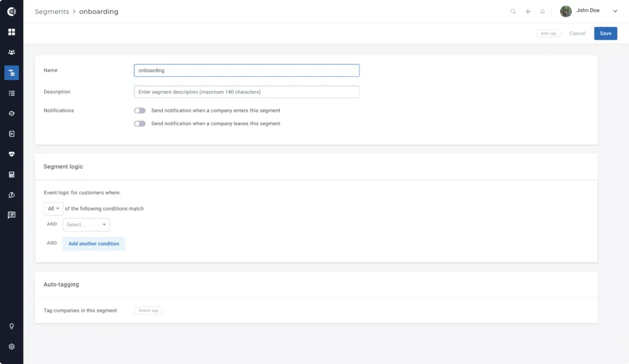The image size is (629, 364).
Task: Open the Select... condition dropdown
Action: (86, 225)
